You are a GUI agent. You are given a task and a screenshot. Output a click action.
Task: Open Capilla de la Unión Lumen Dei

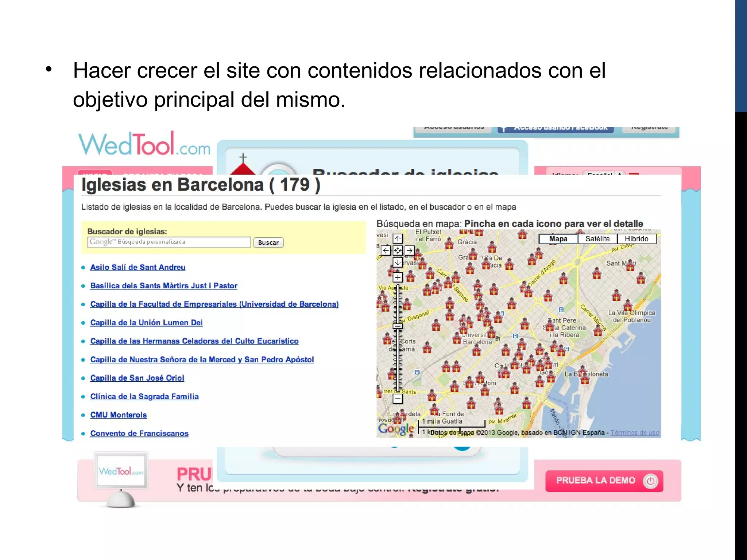[146, 323]
